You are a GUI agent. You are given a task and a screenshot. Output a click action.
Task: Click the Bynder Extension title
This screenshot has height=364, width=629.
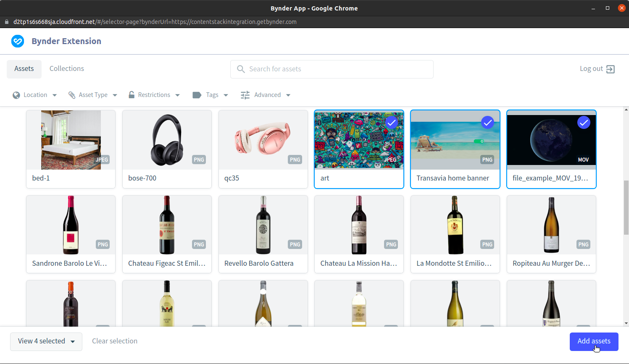[66, 41]
